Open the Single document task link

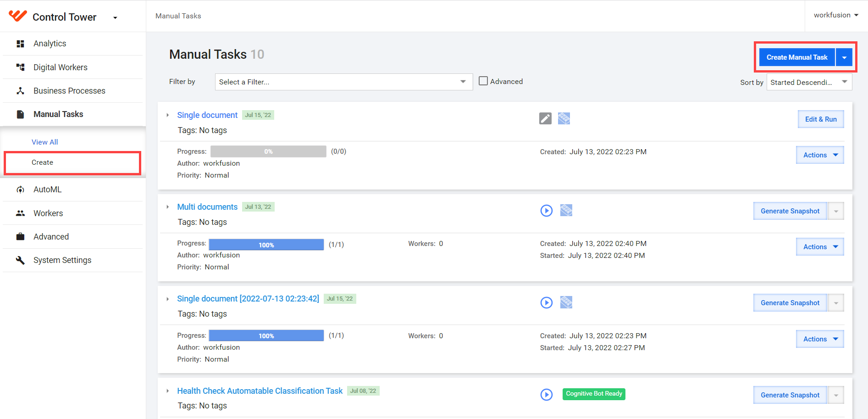tap(207, 115)
